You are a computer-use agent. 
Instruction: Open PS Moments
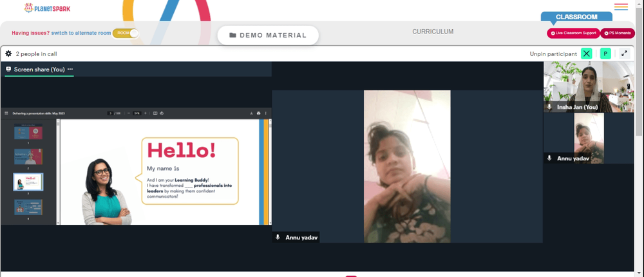(x=618, y=33)
